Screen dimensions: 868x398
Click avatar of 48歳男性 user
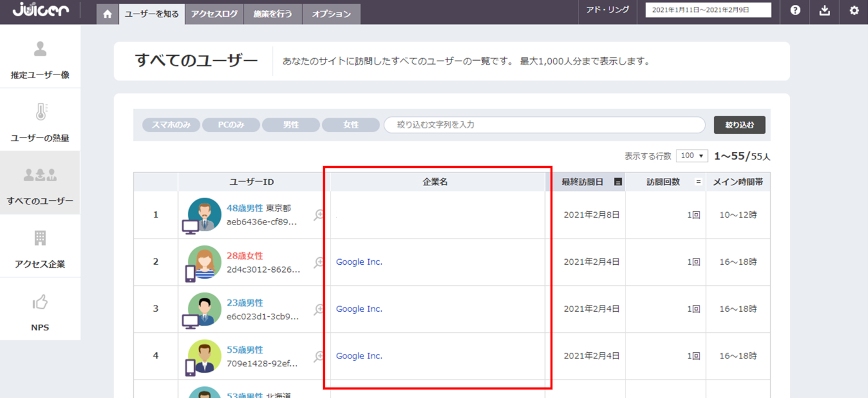204,214
